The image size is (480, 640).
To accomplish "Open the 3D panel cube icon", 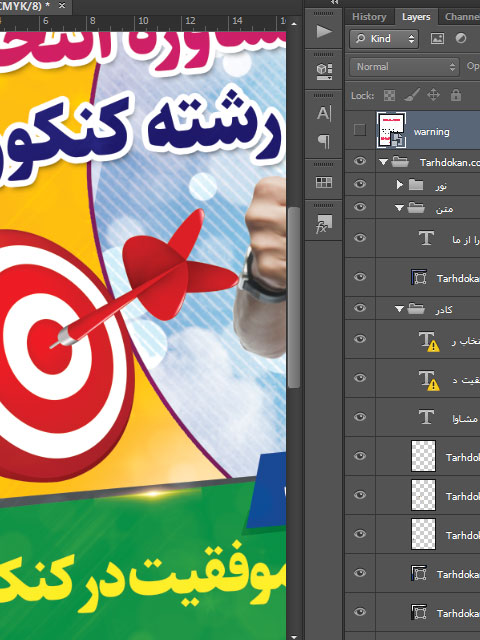I will (324, 72).
